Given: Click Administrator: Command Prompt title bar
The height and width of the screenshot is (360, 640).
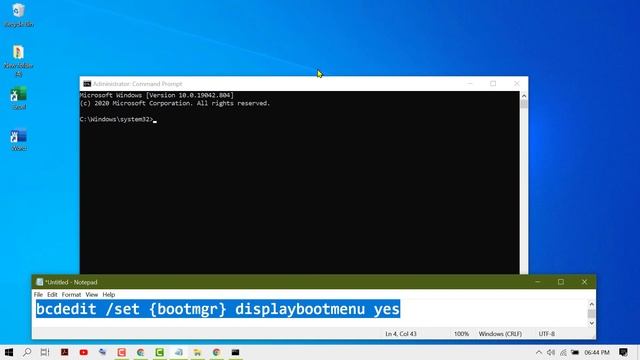Looking at the screenshot, I should 138,84.
